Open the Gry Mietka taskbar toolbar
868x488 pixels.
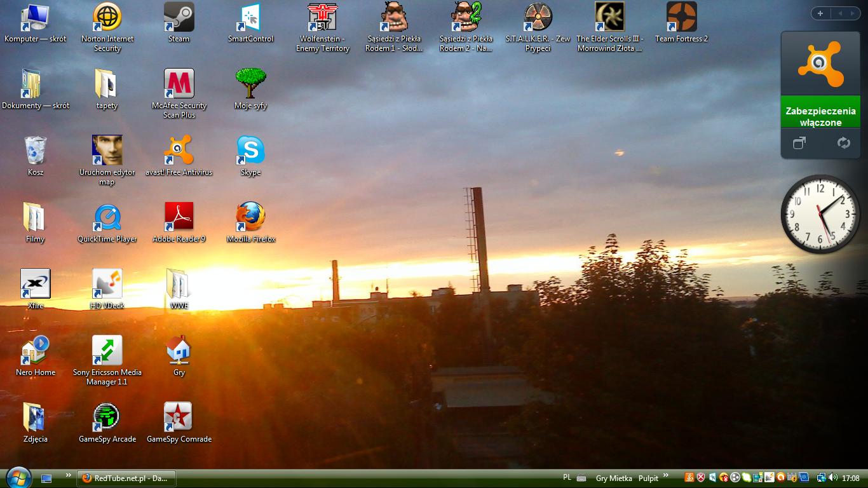point(613,478)
